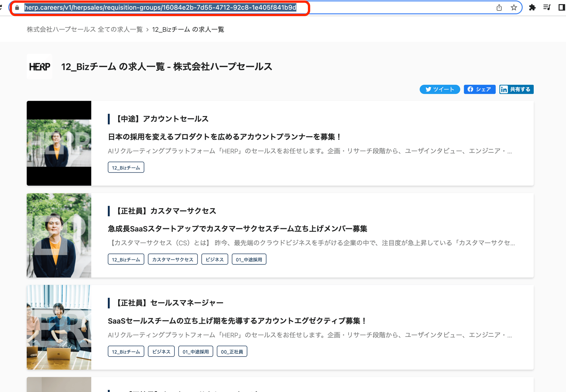Select the 00_正社員 tag
Screen dimensions: 566x392
point(232,351)
